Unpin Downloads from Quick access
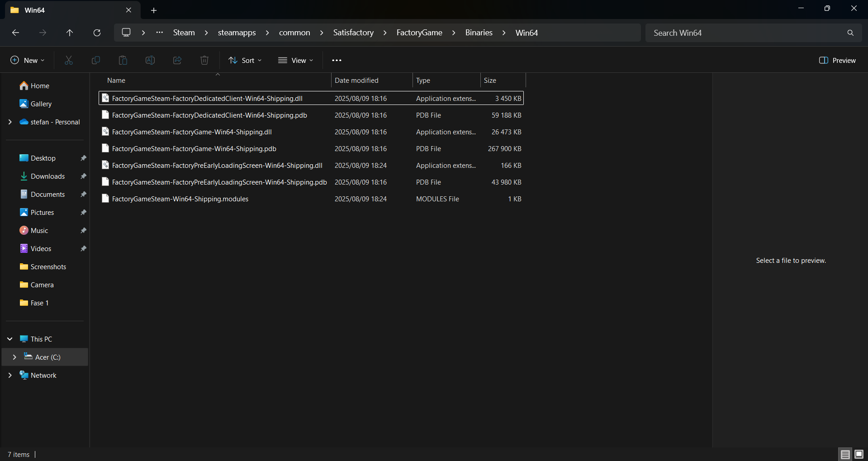The image size is (868, 461). click(83, 176)
